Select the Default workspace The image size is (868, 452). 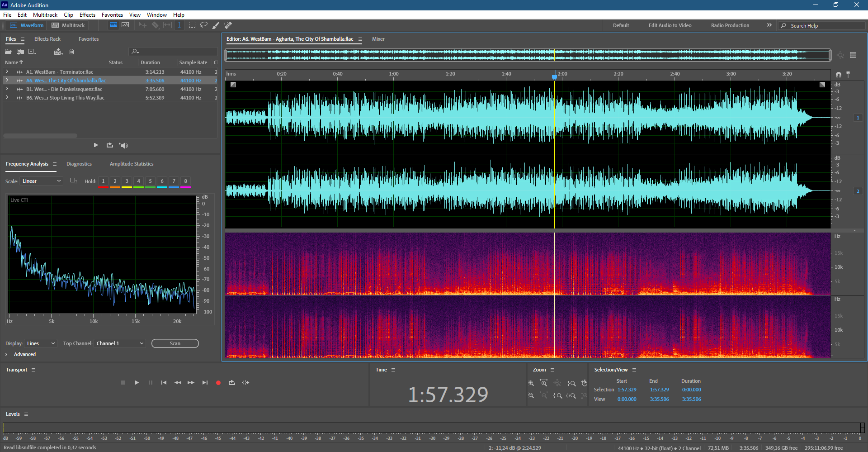point(621,25)
